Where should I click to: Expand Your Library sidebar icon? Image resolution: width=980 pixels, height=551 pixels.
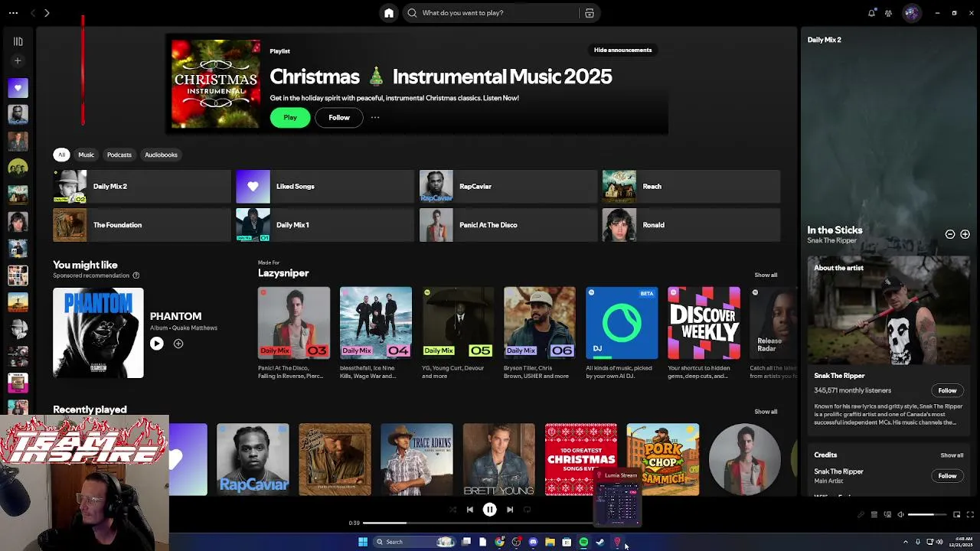[18, 41]
